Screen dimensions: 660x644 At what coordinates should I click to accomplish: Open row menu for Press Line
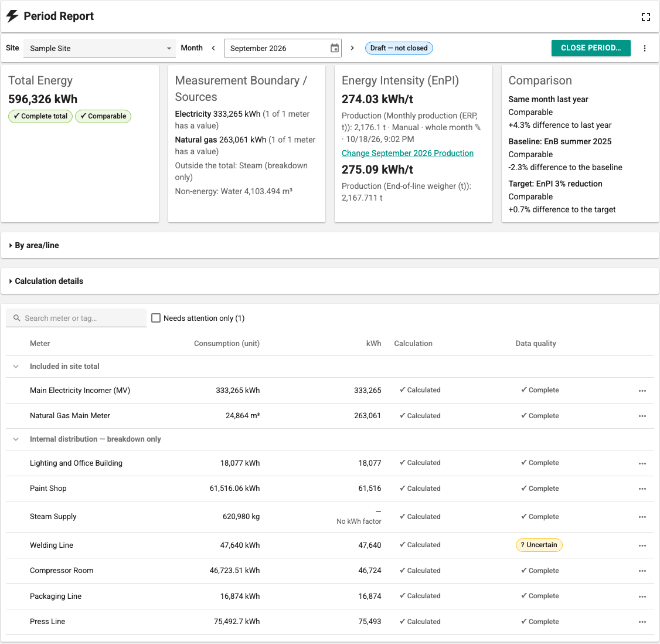[642, 622]
